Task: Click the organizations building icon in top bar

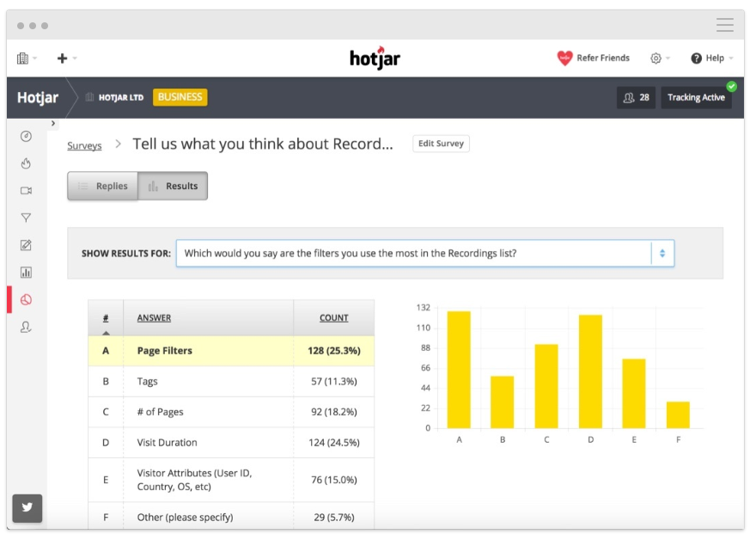Action: pyautogui.click(x=22, y=58)
